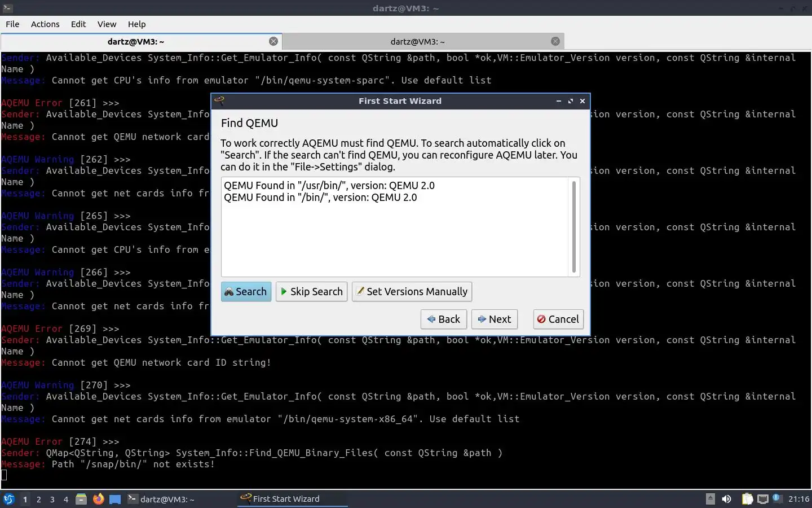Switch to workspace 4
The image size is (812, 508).
(x=66, y=499)
